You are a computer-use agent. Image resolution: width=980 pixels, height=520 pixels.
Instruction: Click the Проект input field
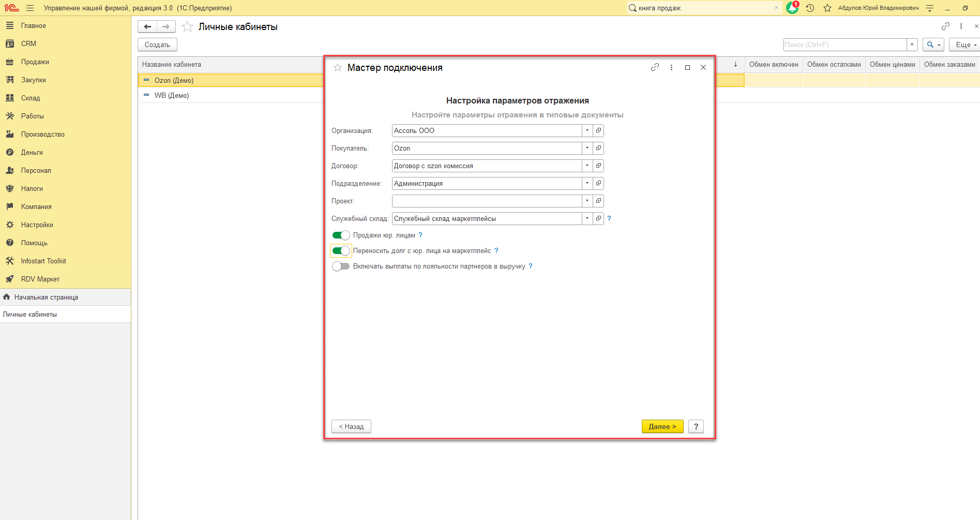(486, 201)
